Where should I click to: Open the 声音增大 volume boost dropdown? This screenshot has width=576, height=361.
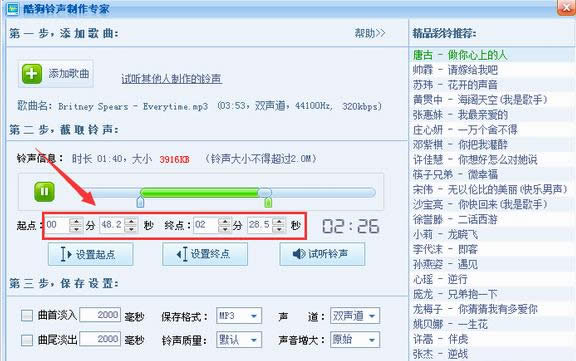tap(355, 340)
